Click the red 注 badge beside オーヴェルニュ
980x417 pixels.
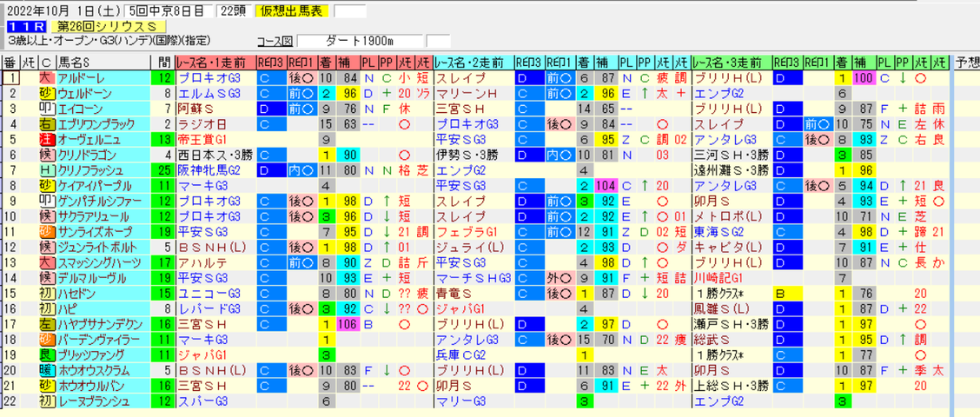(x=46, y=139)
